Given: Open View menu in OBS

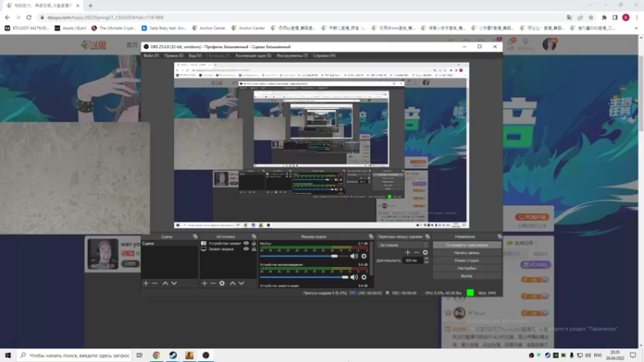Looking at the screenshot, I should coord(195,56).
